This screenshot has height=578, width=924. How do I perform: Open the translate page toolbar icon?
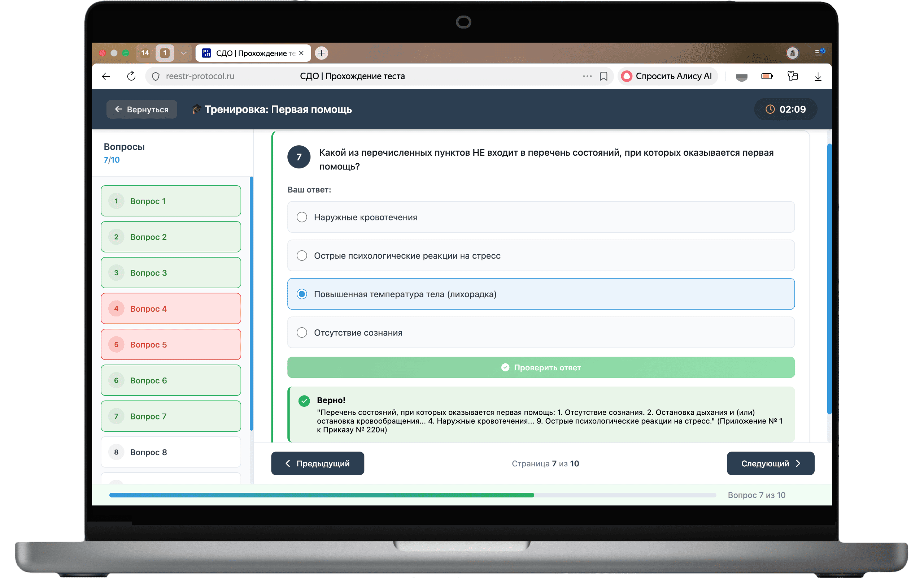793,76
